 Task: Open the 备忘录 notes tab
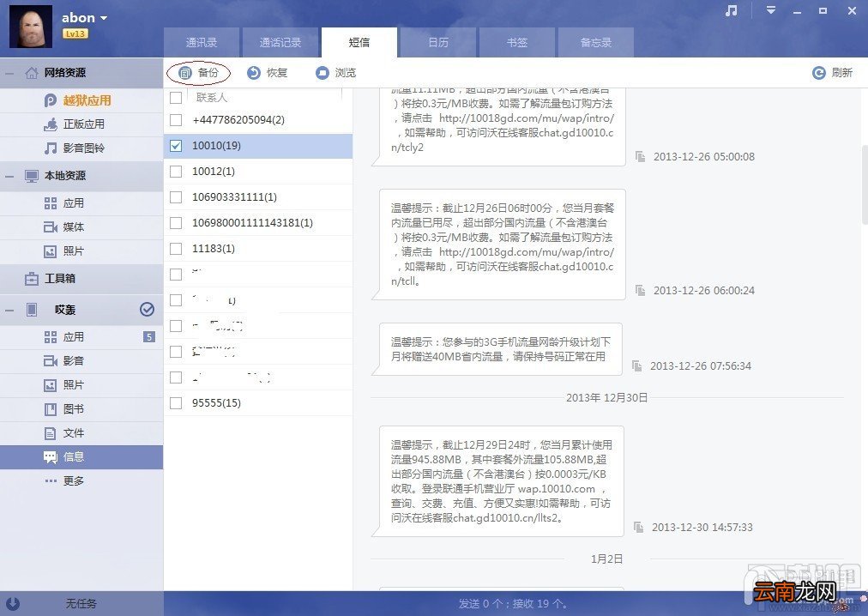[596, 43]
